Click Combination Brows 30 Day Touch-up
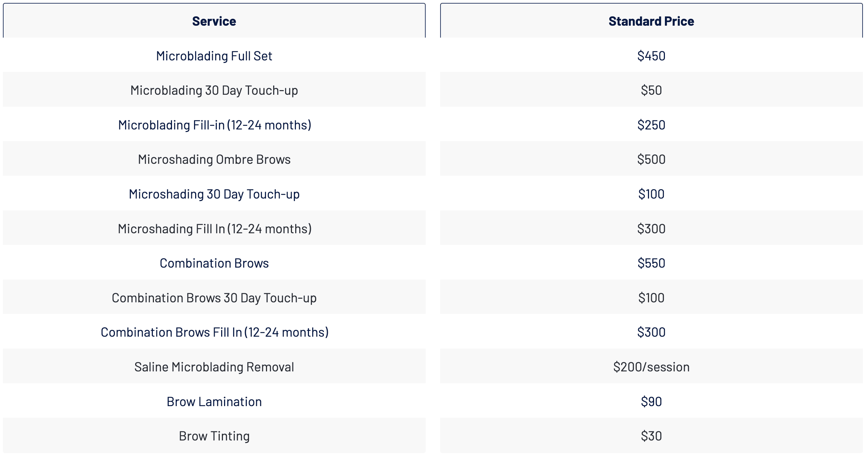 pyautogui.click(x=214, y=298)
